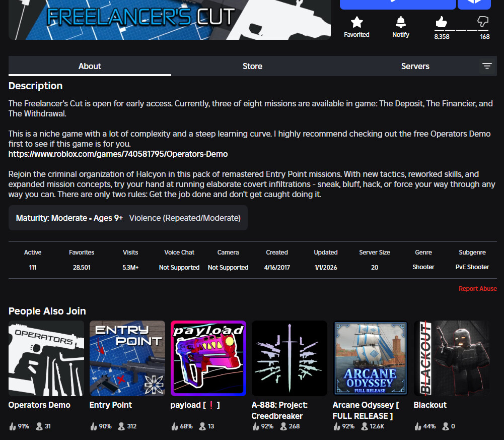Click the blue studio cube button
This screenshot has height=440, width=504.
[474, 4]
